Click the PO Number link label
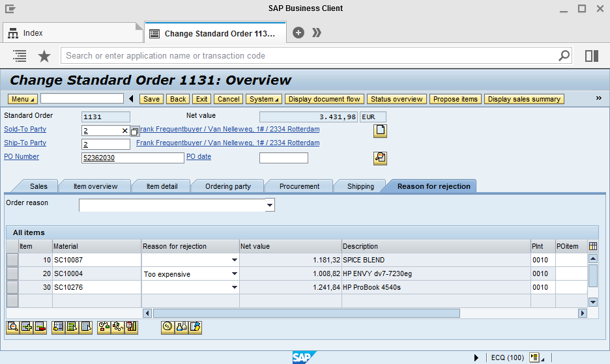 click(22, 156)
